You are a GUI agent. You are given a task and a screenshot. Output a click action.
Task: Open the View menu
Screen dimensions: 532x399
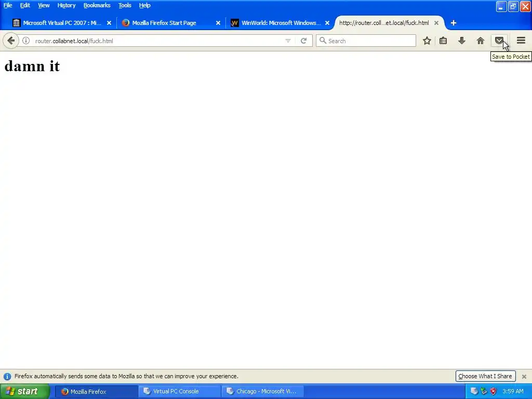coord(44,5)
